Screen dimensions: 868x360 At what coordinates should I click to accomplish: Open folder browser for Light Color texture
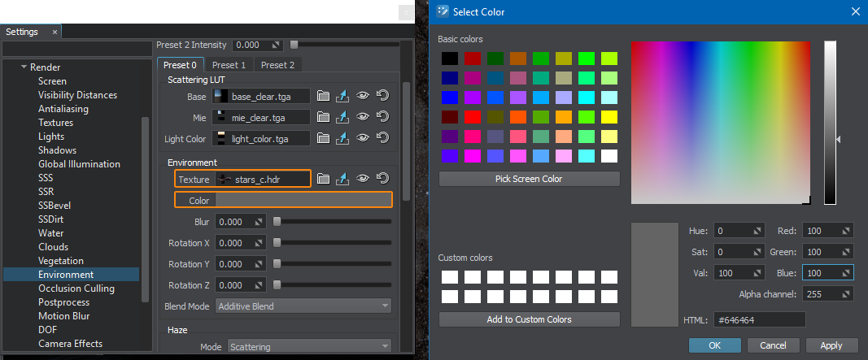(323, 138)
